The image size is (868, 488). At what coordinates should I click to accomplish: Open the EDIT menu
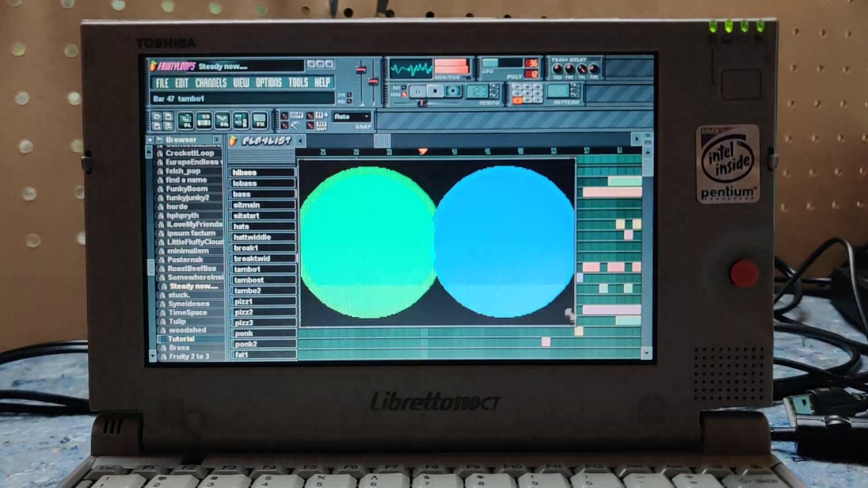click(182, 83)
